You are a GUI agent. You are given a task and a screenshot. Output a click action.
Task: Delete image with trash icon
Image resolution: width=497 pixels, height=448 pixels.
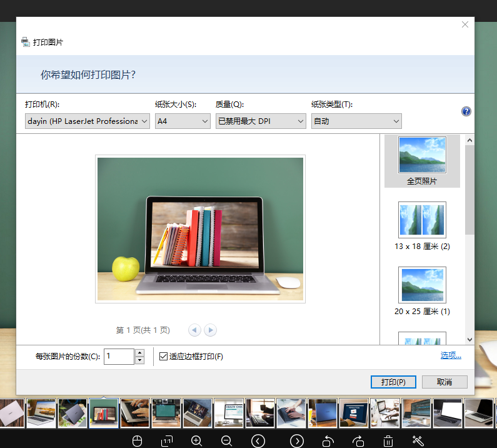(388, 440)
